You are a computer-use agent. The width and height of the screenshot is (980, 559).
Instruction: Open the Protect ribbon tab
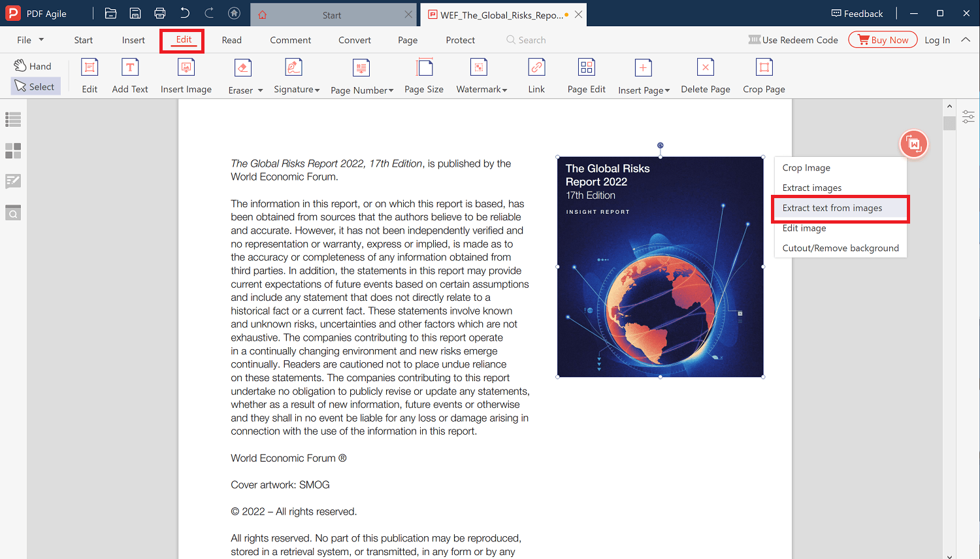pos(460,40)
